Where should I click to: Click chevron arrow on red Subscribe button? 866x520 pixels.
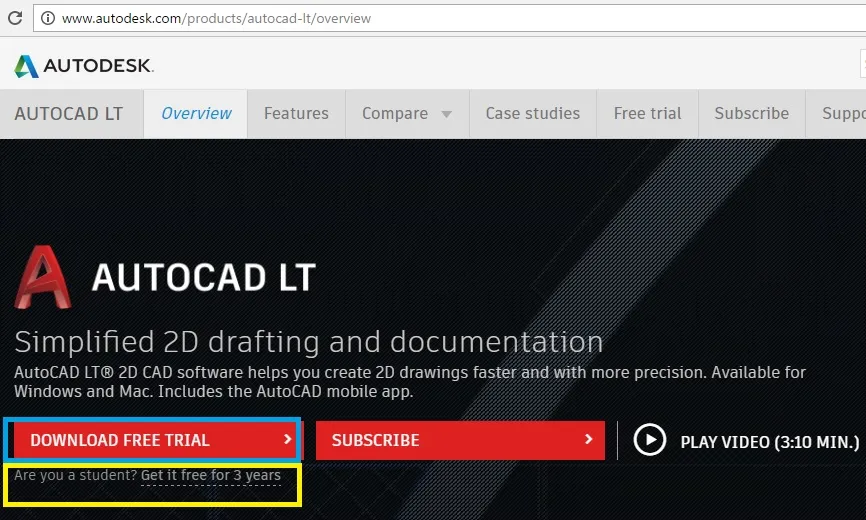coord(590,440)
